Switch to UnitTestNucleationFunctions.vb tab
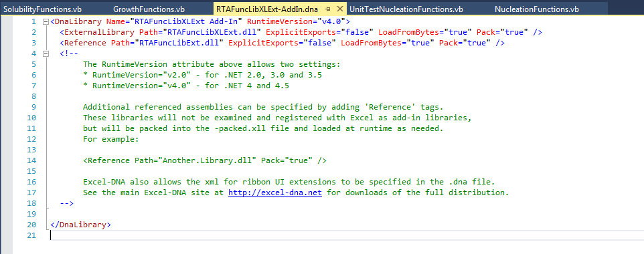 pyautogui.click(x=406, y=9)
